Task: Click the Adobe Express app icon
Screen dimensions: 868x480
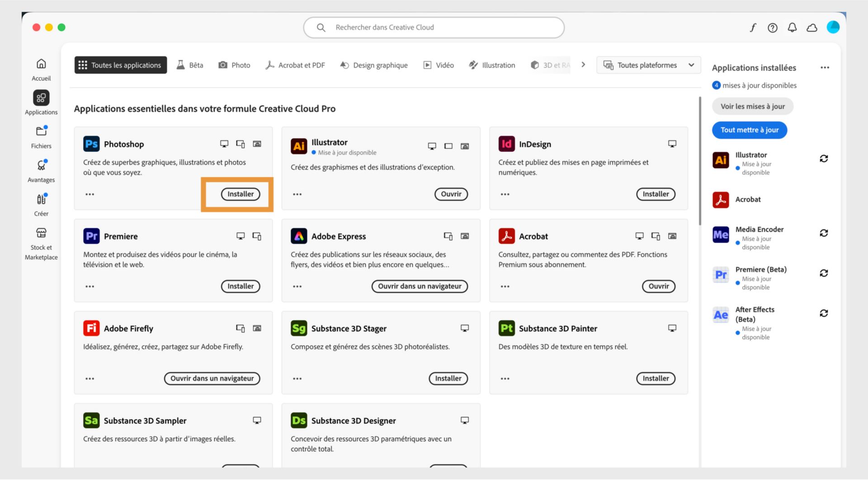Action: [299, 236]
